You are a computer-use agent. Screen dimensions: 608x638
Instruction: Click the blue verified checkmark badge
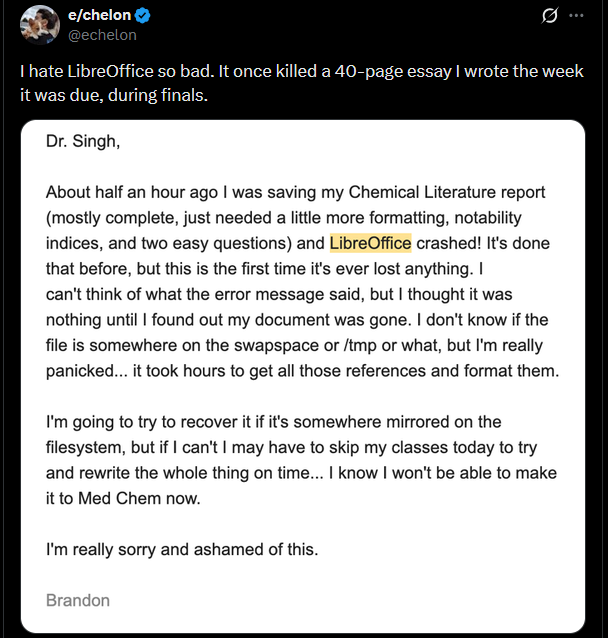[142, 15]
